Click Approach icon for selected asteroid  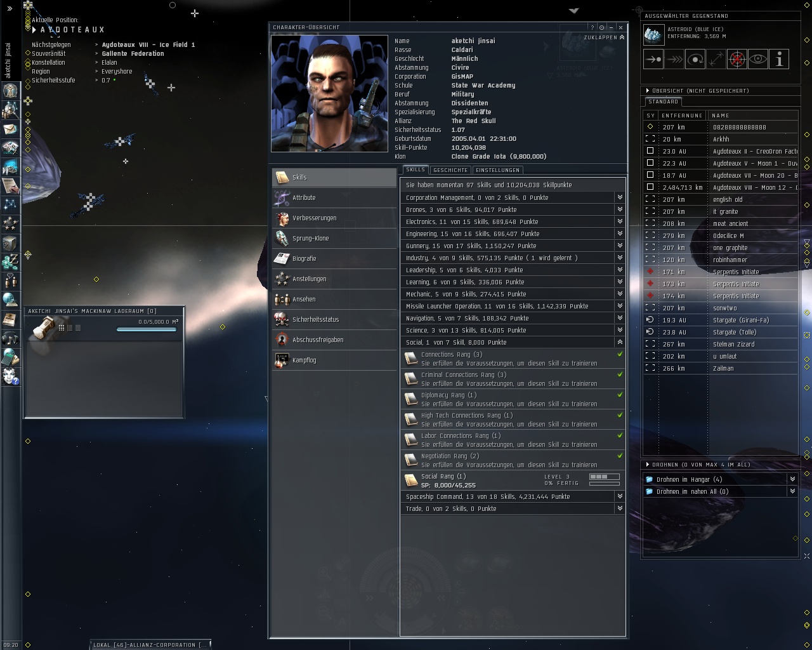(x=653, y=59)
